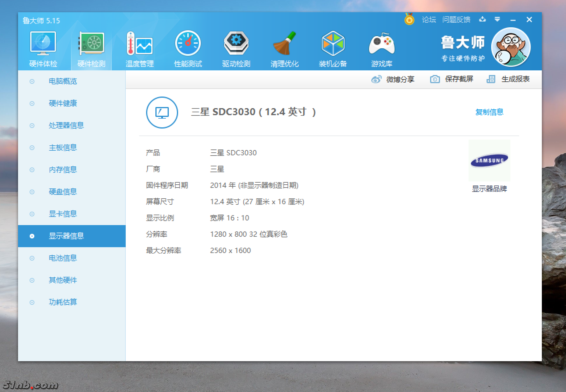Open the 论坛 forum link

tap(429, 19)
